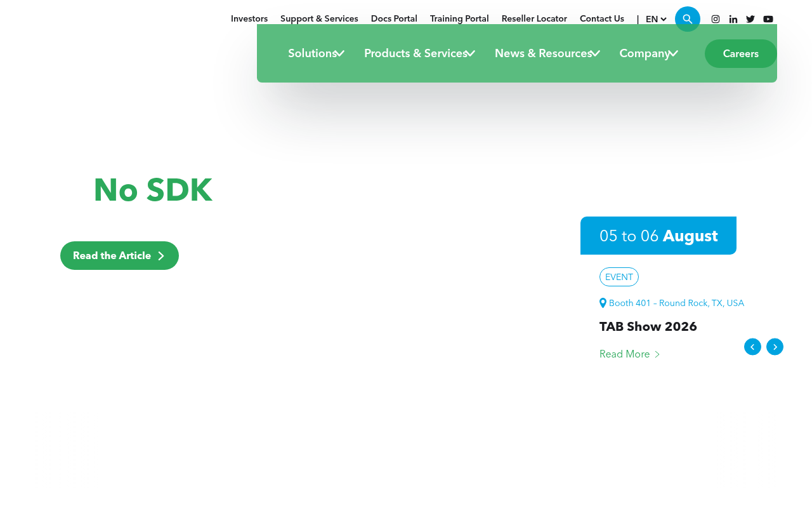Open the Solutions menu item
The width and height of the screenshot is (812, 508).
(x=312, y=53)
